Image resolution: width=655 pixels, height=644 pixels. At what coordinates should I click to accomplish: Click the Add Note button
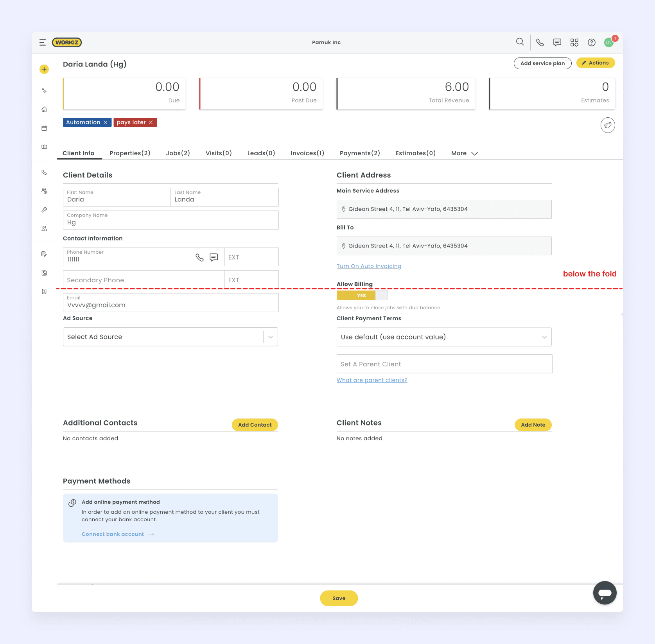533,425
